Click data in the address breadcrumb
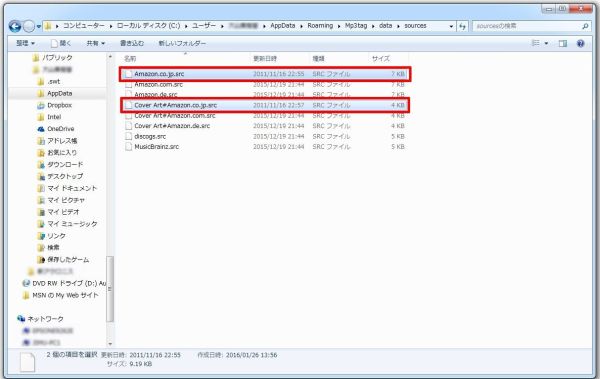This screenshot has height=379, width=600. (385, 26)
